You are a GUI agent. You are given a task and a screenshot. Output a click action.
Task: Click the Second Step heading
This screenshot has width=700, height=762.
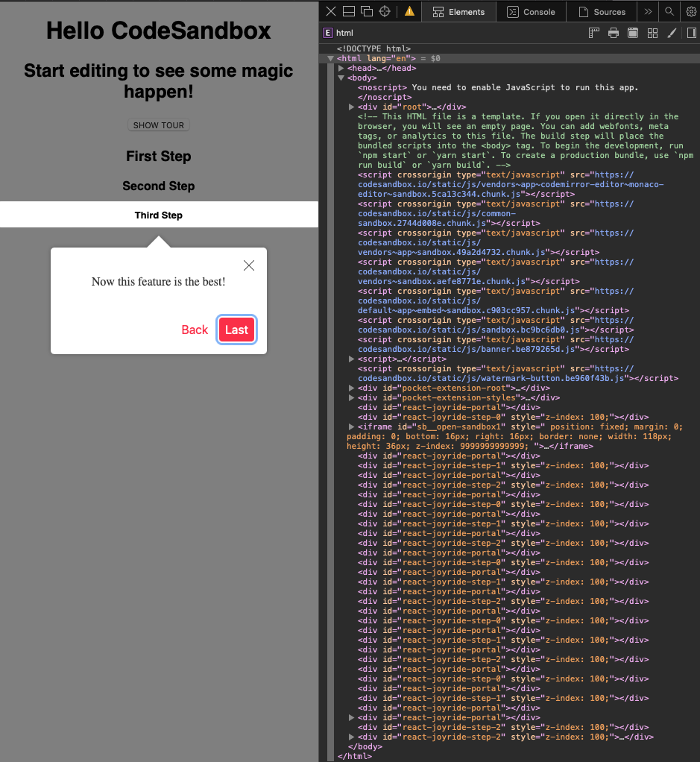[159, 186]
